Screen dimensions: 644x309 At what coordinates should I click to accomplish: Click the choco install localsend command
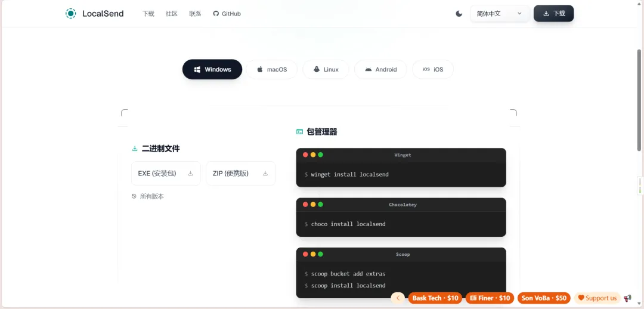pos(348,224)
